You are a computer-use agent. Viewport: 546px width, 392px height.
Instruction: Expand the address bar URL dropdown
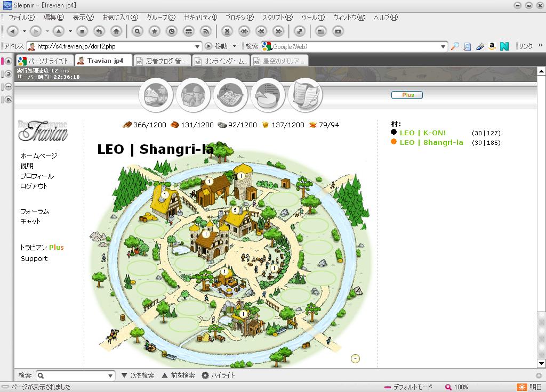click(x=197, y=47)
